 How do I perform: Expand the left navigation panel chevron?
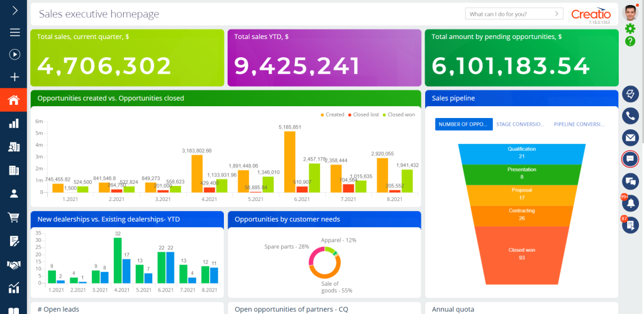pos(14,11)
